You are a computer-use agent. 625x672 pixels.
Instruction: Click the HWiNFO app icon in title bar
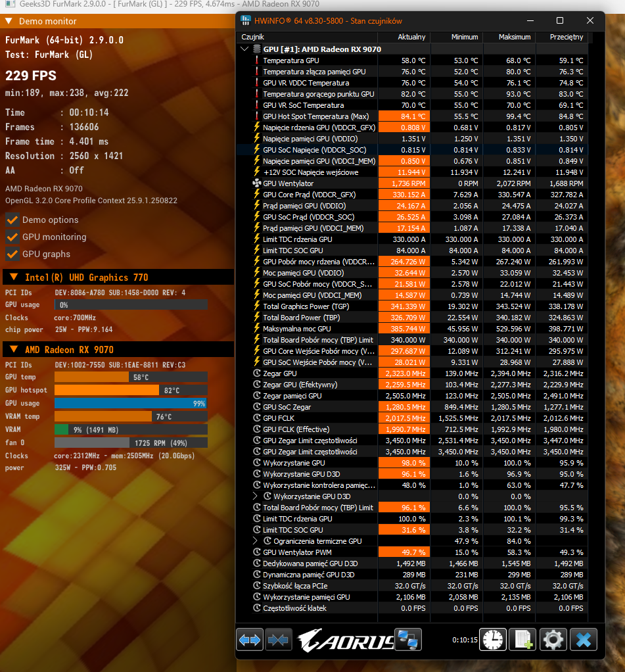coord(246,20)
